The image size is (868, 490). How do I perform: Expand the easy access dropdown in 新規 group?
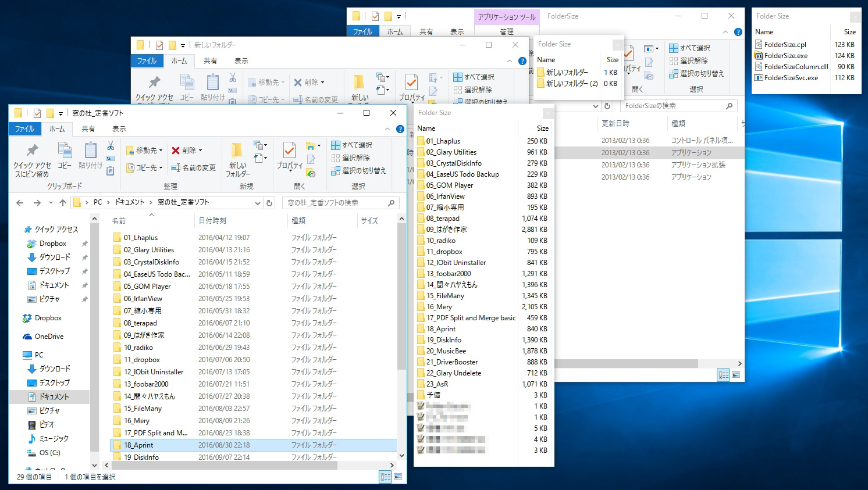[x=260, y=158]
